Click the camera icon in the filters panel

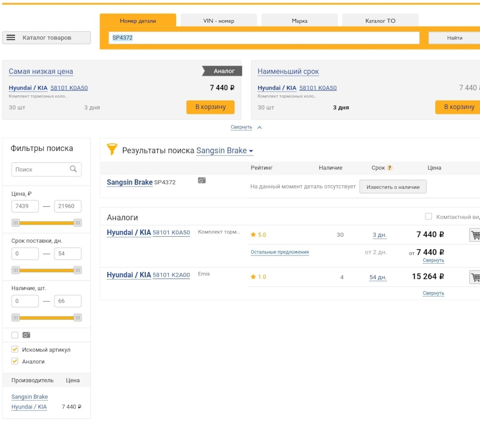[x=26, y=335]
